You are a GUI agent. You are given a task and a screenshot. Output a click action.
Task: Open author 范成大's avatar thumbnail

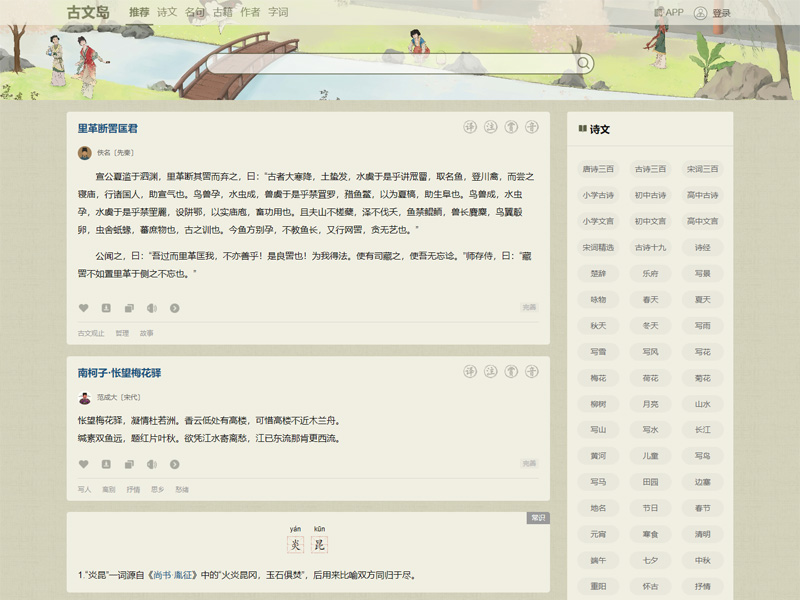[85, 397]
